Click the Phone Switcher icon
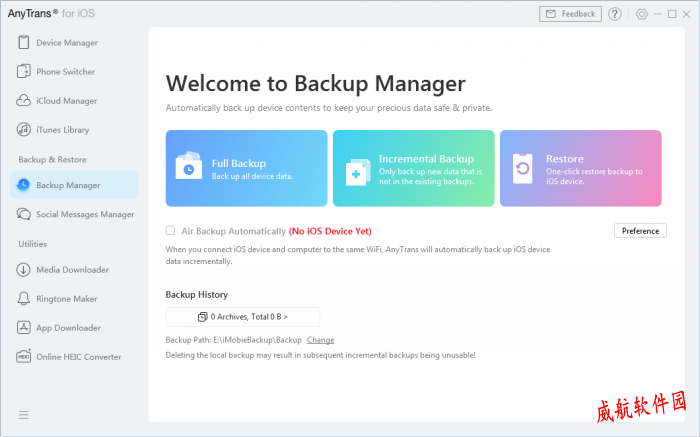This screenshot has height=437, width=700. 24,71
